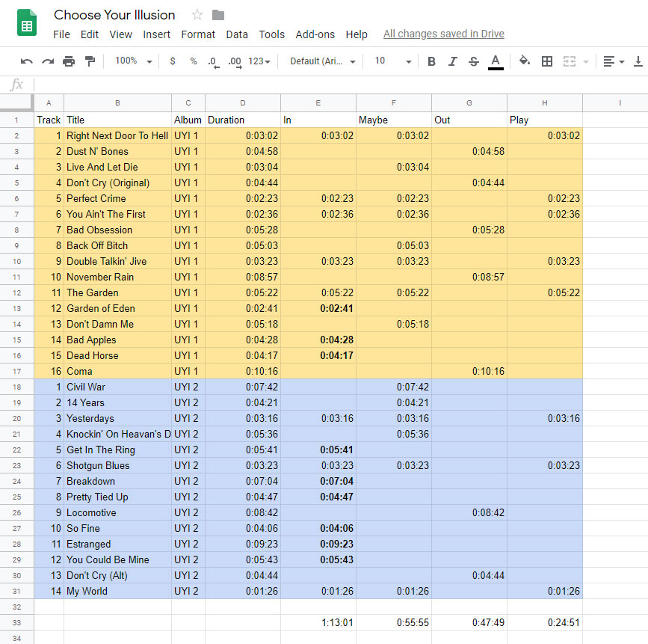
Task: Toggle strikethrough formatting
Action: click(x=473, y=61)
